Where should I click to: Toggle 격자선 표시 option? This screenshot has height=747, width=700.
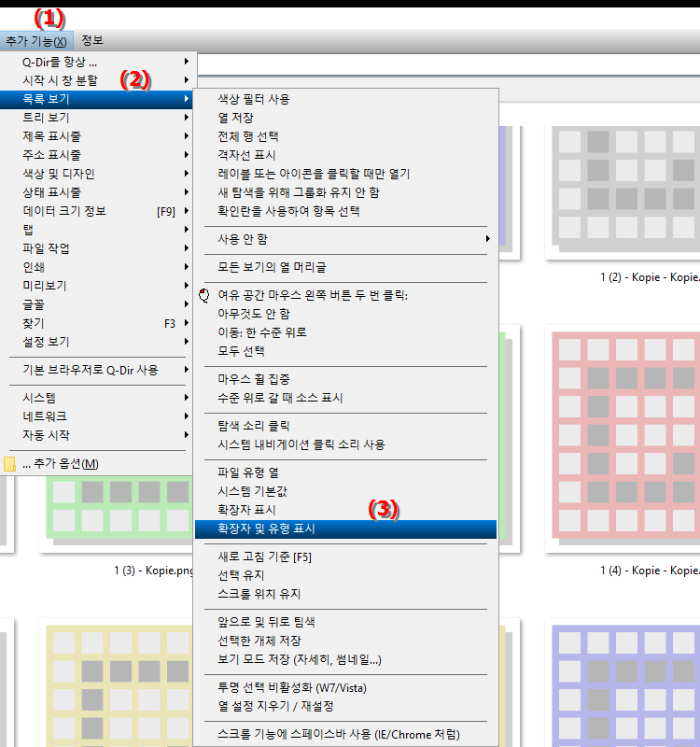click(x=345, y=155)
